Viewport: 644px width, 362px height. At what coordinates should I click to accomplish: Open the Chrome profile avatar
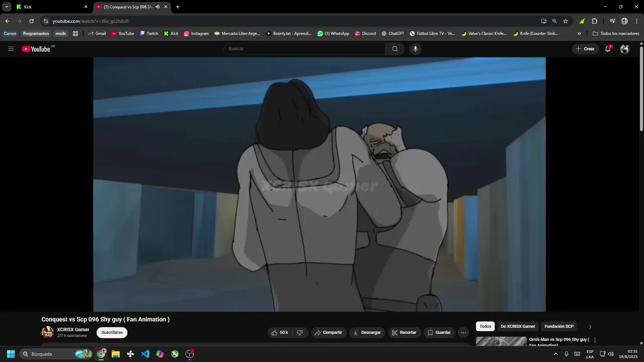coord(624,21)
